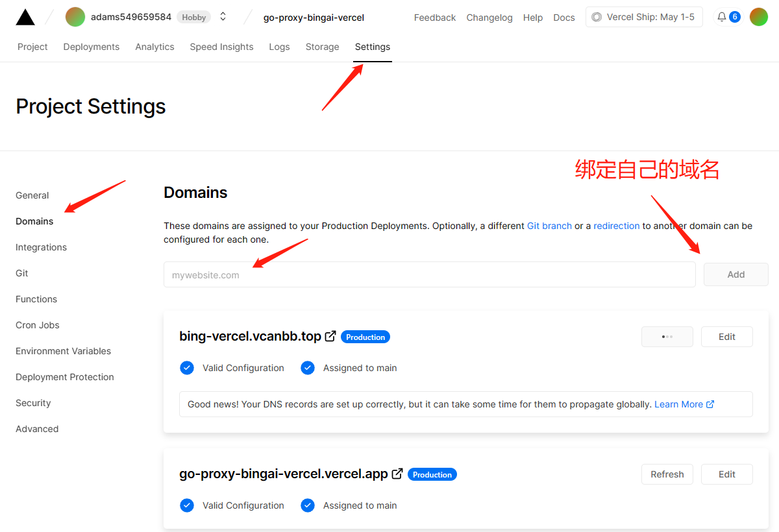Click the go-proxy-bingai-vercel project name breadcrumb
Image resolution: width=779 pixels, height=532 pixels.
pos(314,18)
